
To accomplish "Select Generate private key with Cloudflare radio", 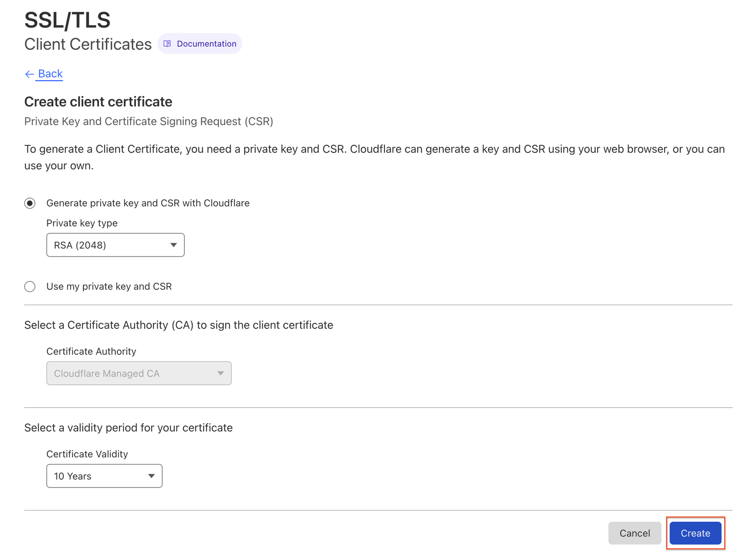I will (30, 203).
